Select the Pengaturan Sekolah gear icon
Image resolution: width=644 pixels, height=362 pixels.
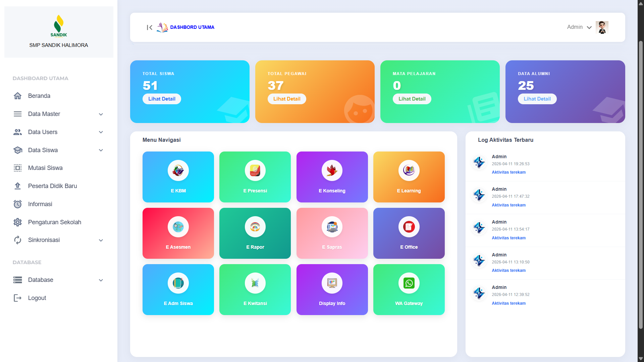point(17,222)
